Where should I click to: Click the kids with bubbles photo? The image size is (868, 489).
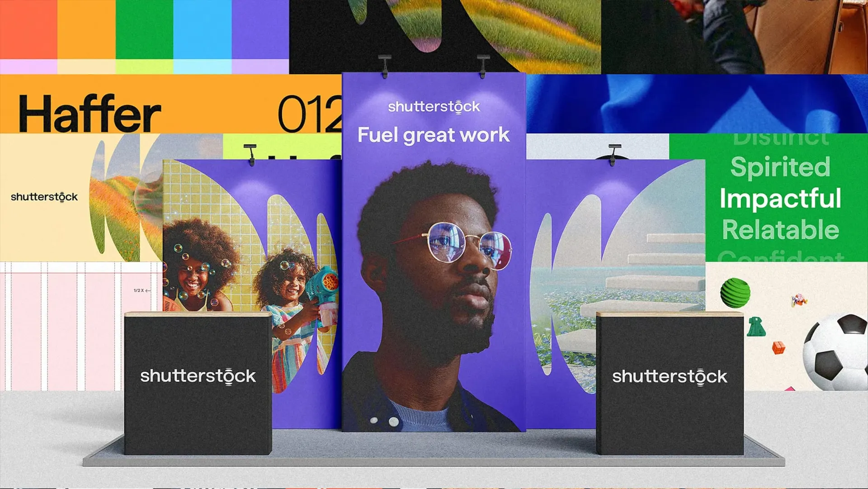(250, 276)
